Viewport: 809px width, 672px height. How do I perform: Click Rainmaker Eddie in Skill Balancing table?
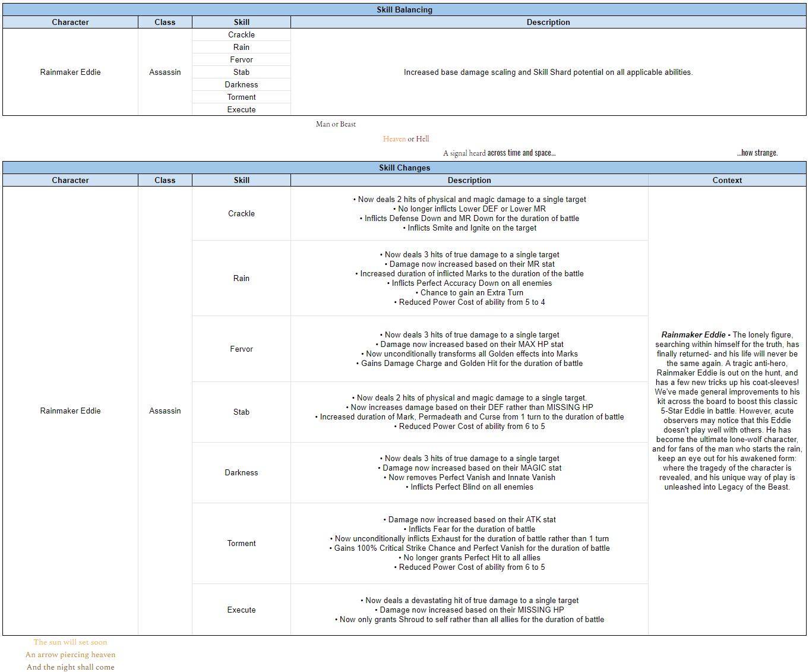(x=70, y=72)
